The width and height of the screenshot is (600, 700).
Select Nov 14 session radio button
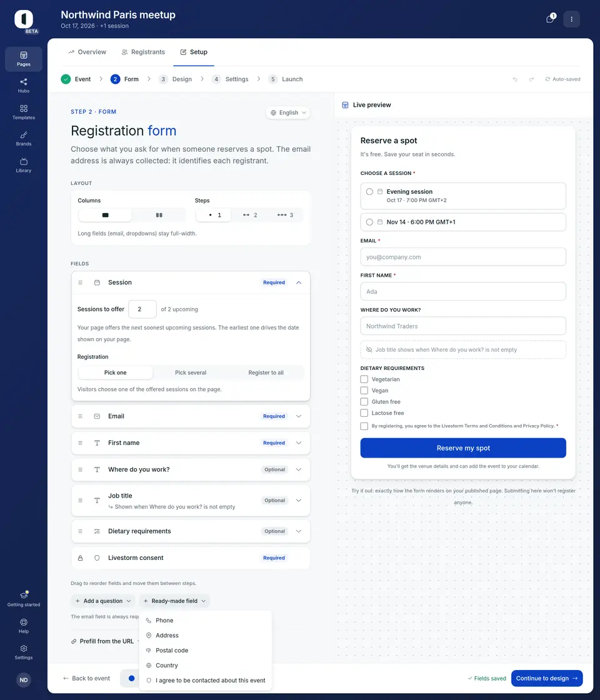click(x=369, y=222)
